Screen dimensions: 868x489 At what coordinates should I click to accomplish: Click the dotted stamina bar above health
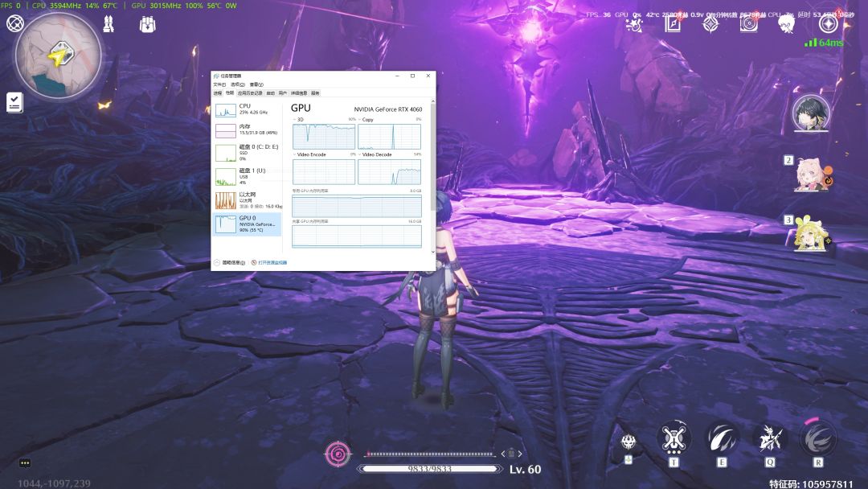click(x=429, y=454)
